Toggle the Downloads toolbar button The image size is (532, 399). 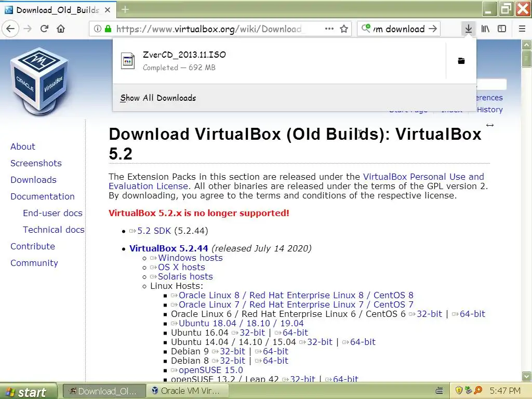click(468, 29)
